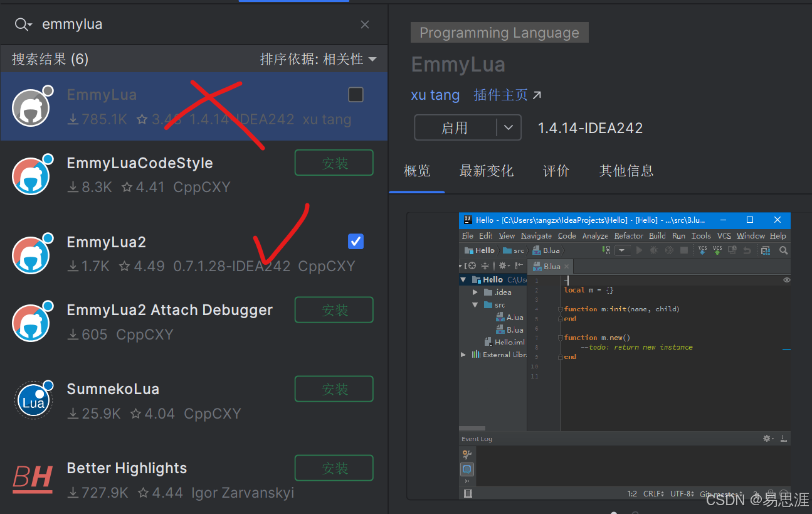Enable the EmmyLua plugin checkbox
Viewport: 812px width, 514px height.
pos(356,95)
